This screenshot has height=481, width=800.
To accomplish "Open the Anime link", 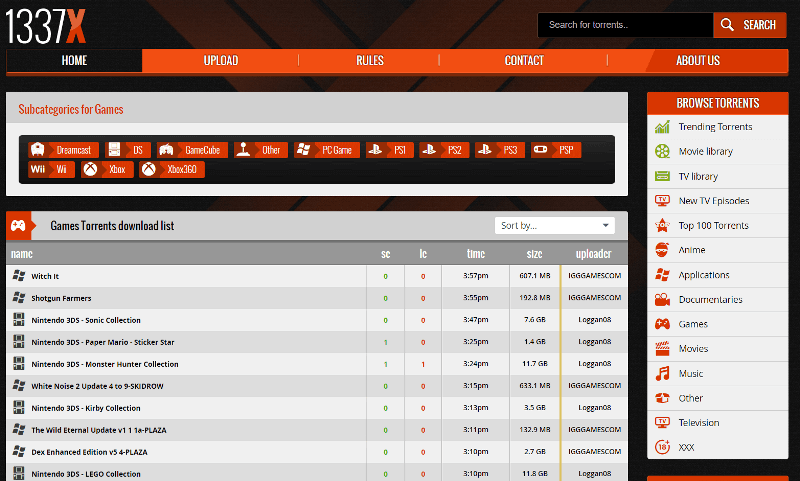I will pyautogui.click(x=692, y=250).
